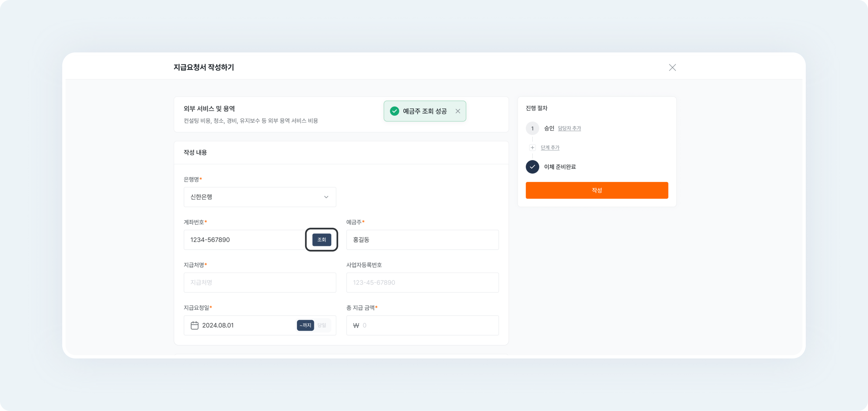Image resolution: width=868 pixels, height=411 pixels.
Task: Click the 담당자 추가 link next to 승인
Action: [x=569, y=128]
